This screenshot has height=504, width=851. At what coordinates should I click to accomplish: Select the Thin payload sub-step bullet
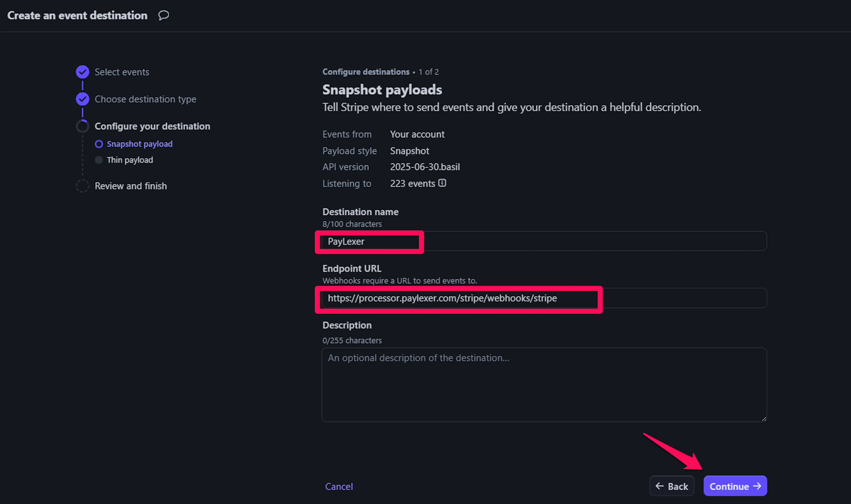pyautogui.click(x=99, y=160)
